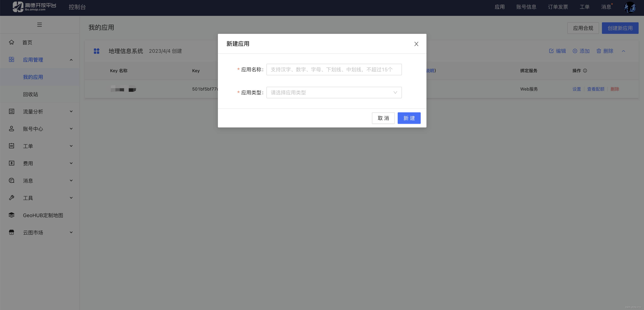Screen dimensions: 644x310
Task: Click the hamburger menu collapse icon
Action: click(x=39, y=24)
